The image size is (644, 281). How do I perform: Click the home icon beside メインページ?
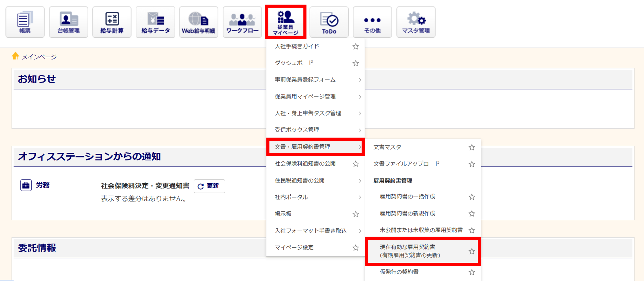pyautogui.click(x=15, y=56)
